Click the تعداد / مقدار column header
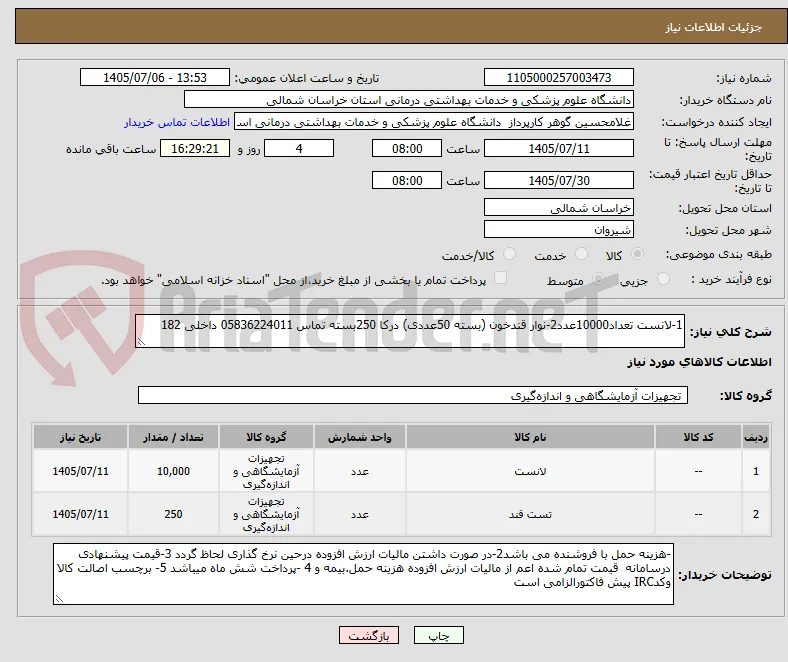Screen dimensions: 788x662 click(x=173, y=437)
